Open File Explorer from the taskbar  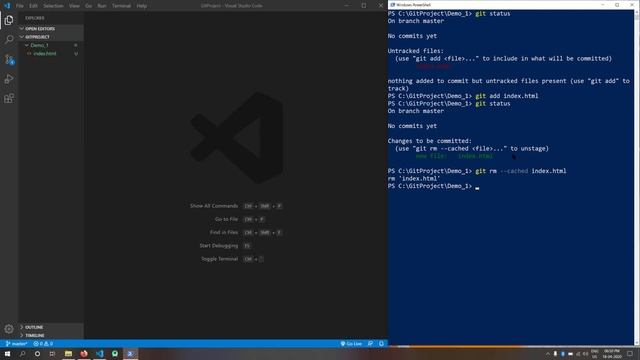click(68, 353)
